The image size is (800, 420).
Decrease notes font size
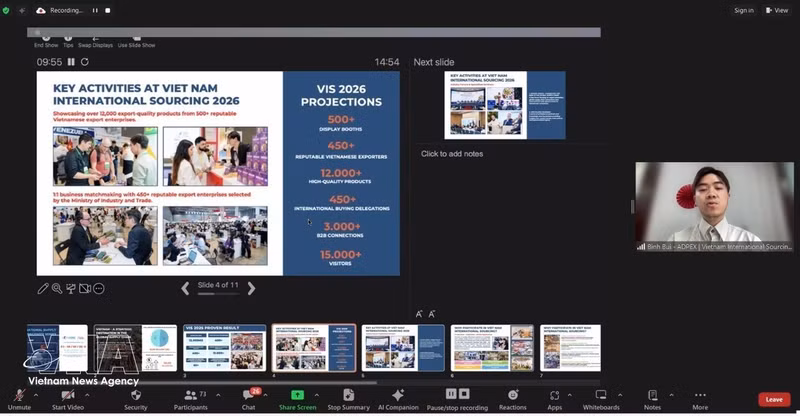pyautogui.click(x=432, y=314)
